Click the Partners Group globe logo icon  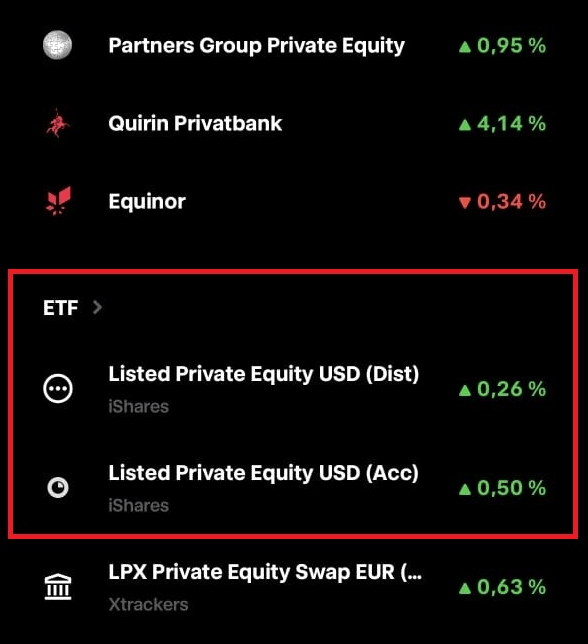(57, 45)
